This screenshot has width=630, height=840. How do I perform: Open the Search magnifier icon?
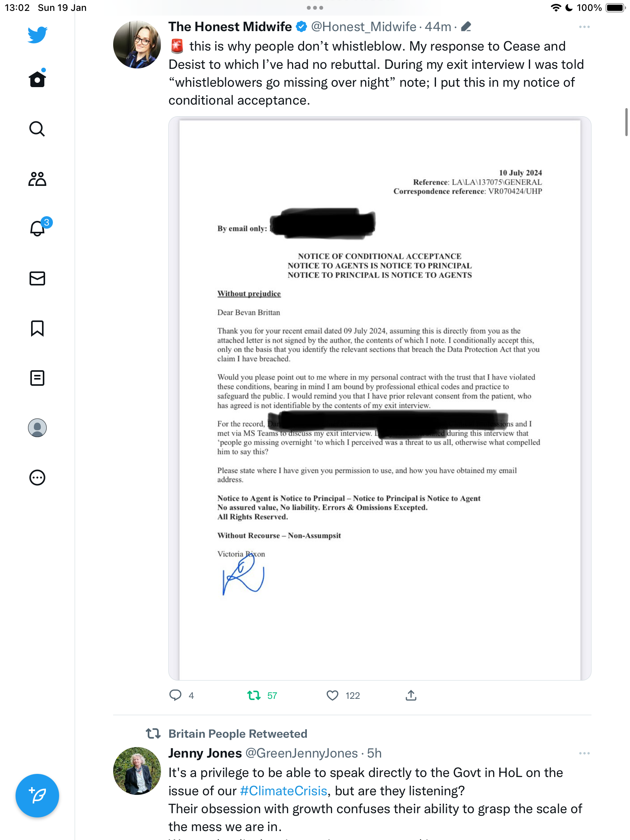pos(37,129)
